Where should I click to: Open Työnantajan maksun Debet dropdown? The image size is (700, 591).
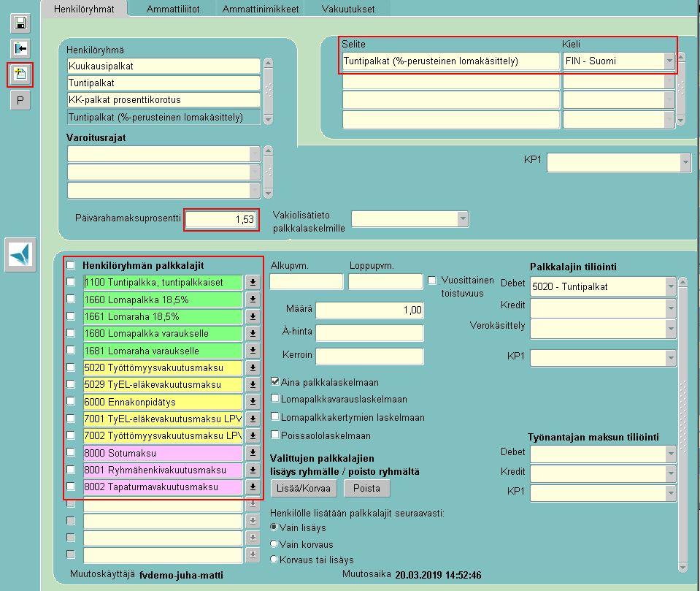click(671, 454)
